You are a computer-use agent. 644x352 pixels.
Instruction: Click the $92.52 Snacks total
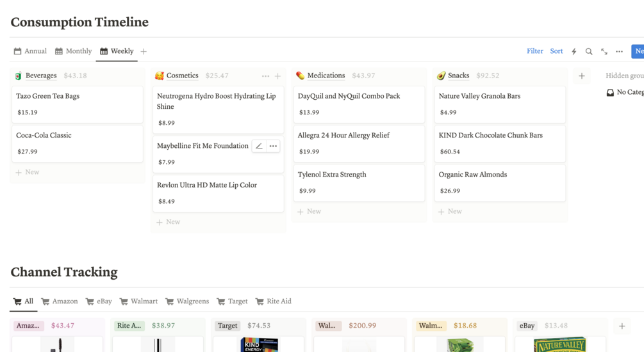(488, 76)
